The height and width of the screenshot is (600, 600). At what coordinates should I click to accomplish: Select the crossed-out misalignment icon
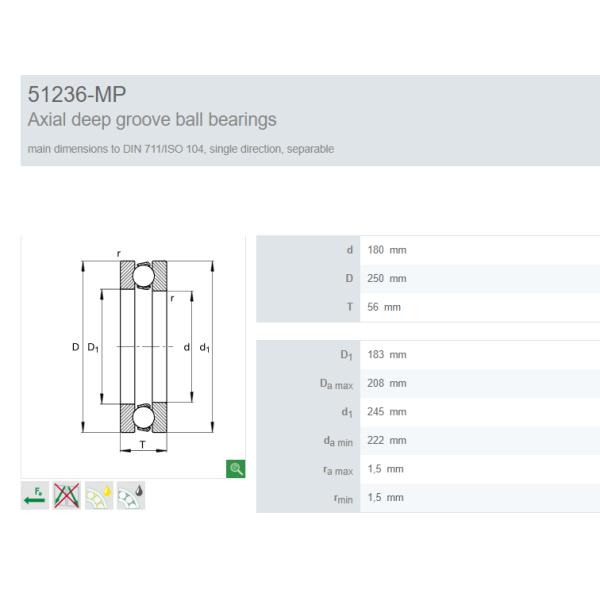click(x=65, y=494)
